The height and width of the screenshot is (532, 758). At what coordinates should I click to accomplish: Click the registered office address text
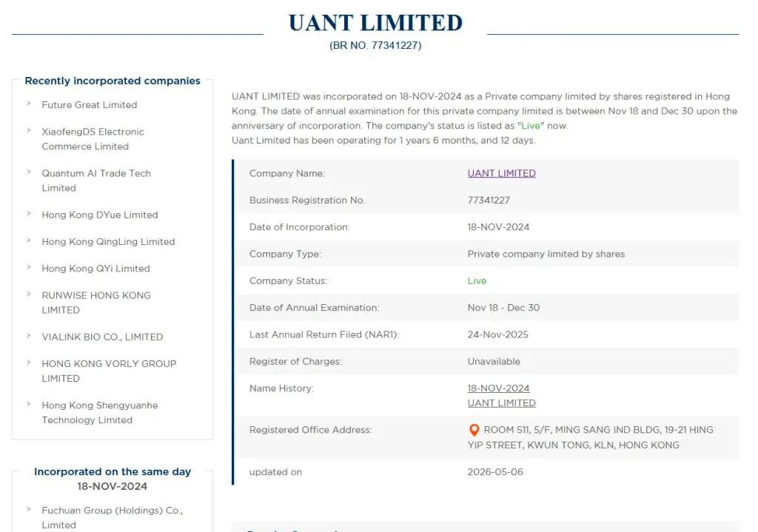pyautogui.click(x=590, y=437)
